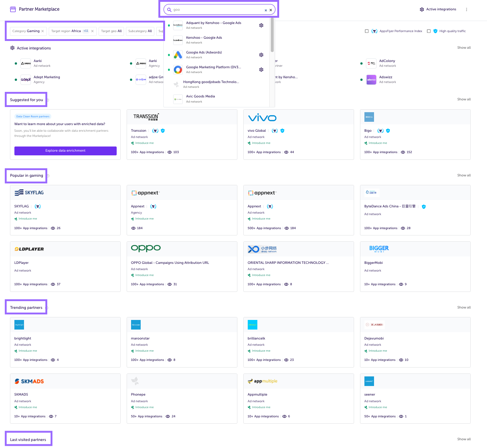Open the Category Gaming filter dropdown
This screenshot has width=487, height=448.
(x=26, y=31)
